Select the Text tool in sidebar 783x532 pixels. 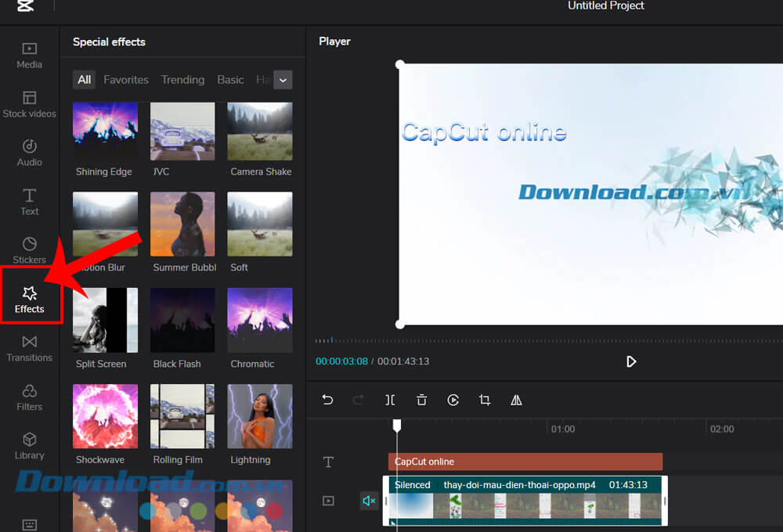coord(29,202)
